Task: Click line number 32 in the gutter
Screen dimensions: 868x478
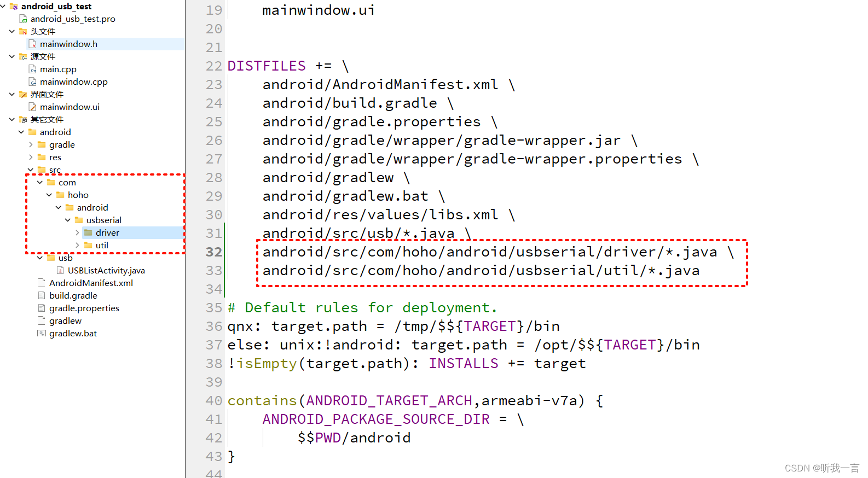Action: tap(214, 252)
